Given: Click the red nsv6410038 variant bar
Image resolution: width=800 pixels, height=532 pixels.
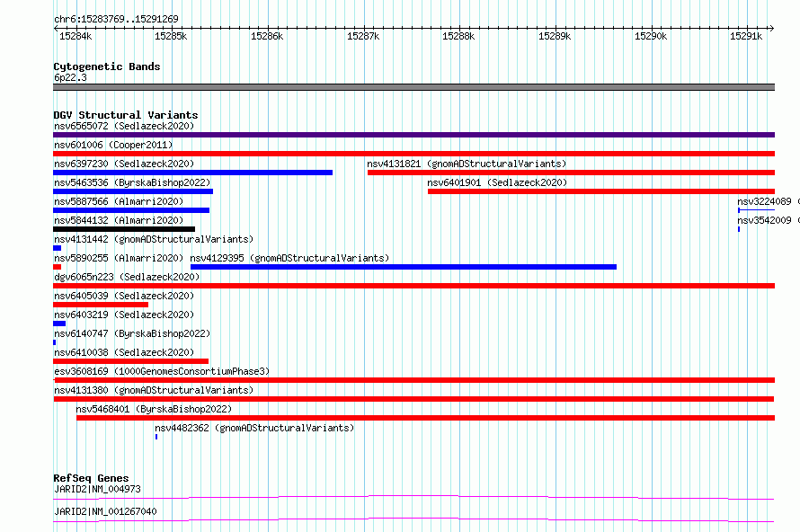Looking at the screenshot, I should [130, 361].
